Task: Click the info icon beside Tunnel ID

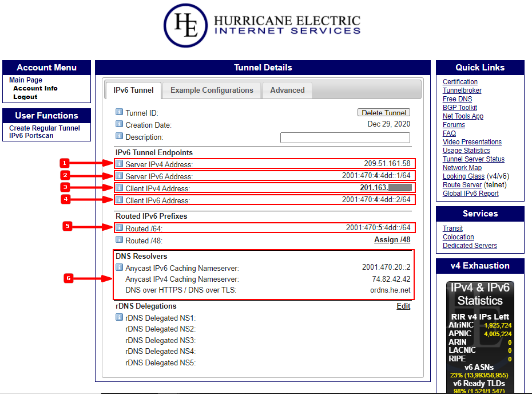Action: click(x=119, y=112)
